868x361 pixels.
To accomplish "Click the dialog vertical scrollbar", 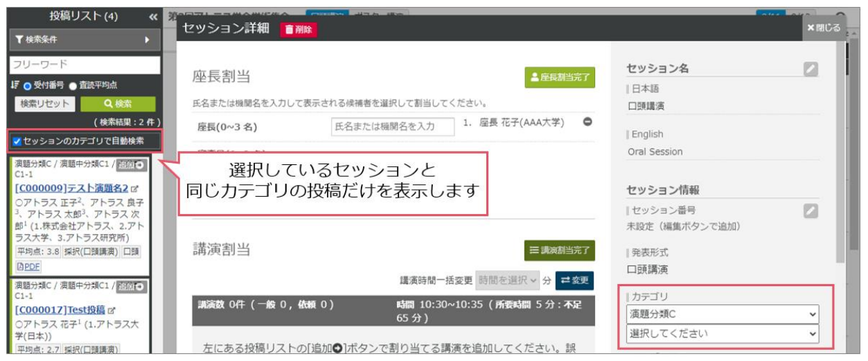I will click(x=840, y=152).
